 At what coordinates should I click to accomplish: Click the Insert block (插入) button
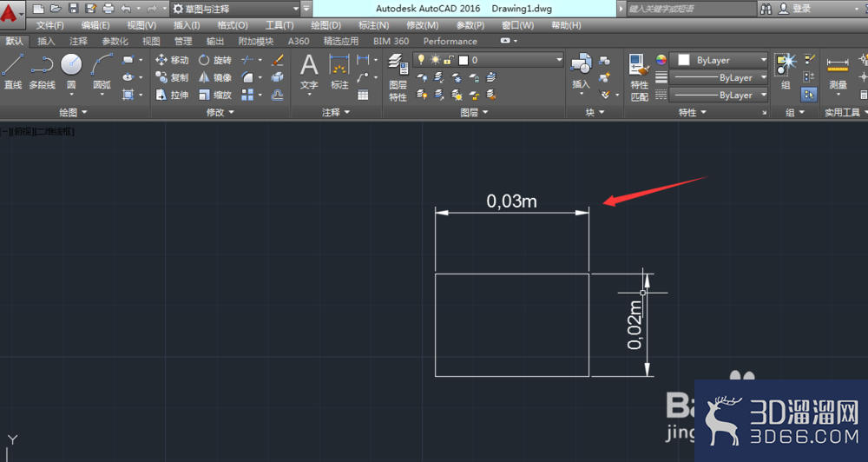pos(581,72)
